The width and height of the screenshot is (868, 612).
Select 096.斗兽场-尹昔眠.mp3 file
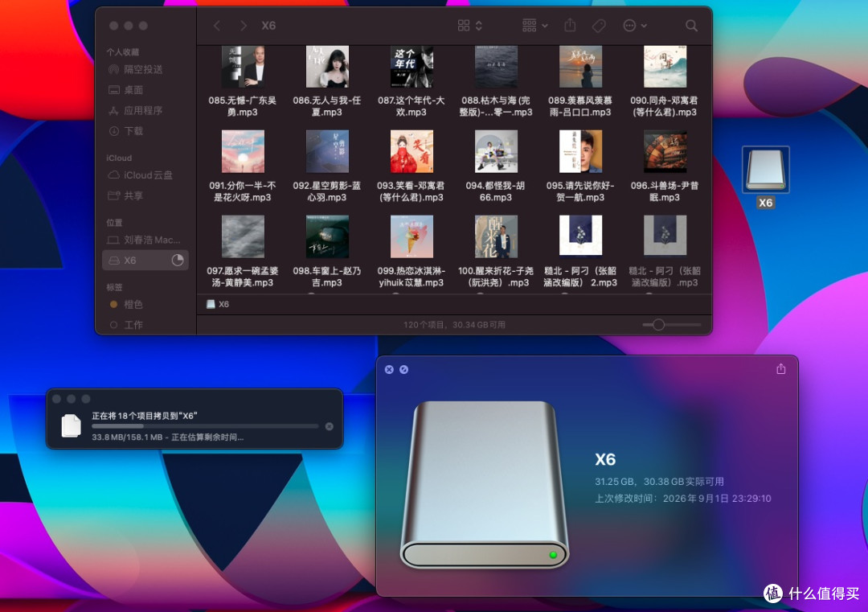(x=665, y=166)
